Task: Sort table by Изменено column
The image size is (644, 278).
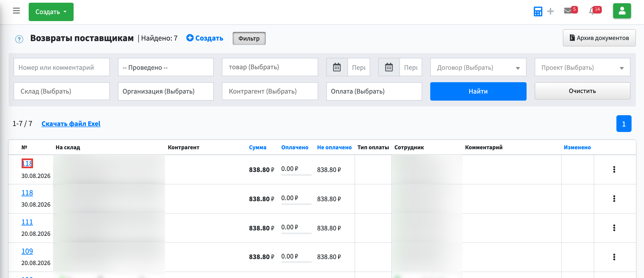Action: pyautogui.click(x=577, y=147)
